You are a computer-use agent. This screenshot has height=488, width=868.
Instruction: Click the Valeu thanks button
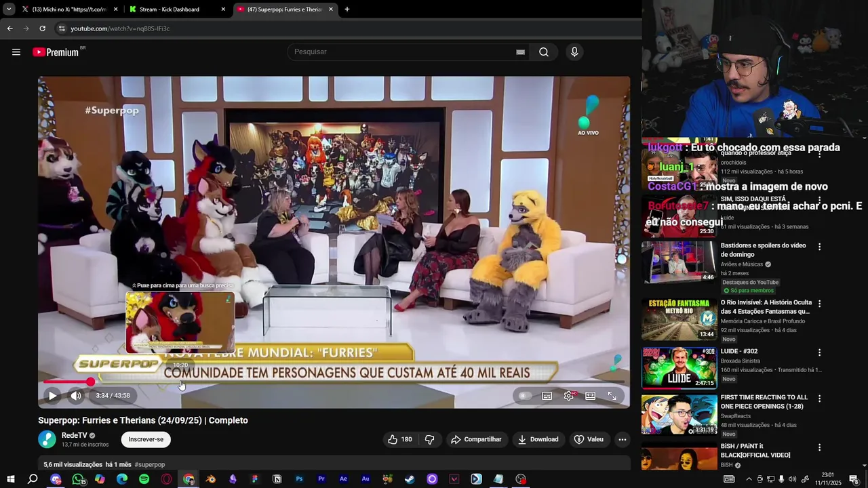[x=589, y=439]
